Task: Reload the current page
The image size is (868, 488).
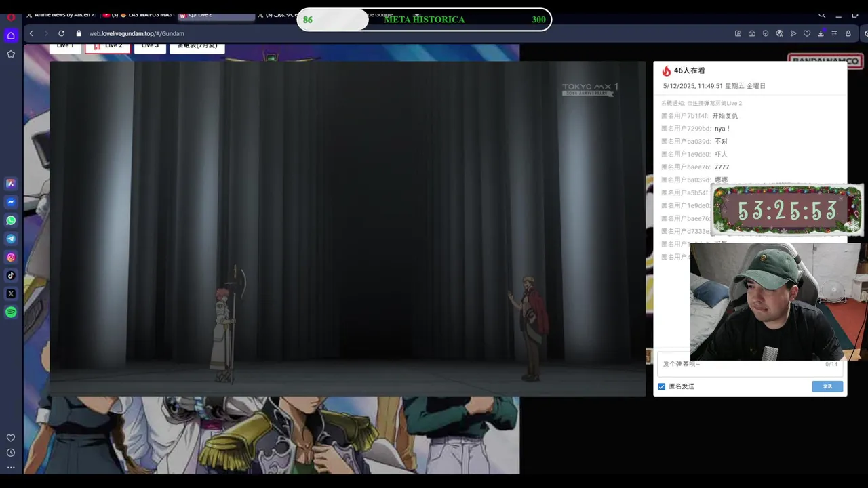Action: point(61,33)
